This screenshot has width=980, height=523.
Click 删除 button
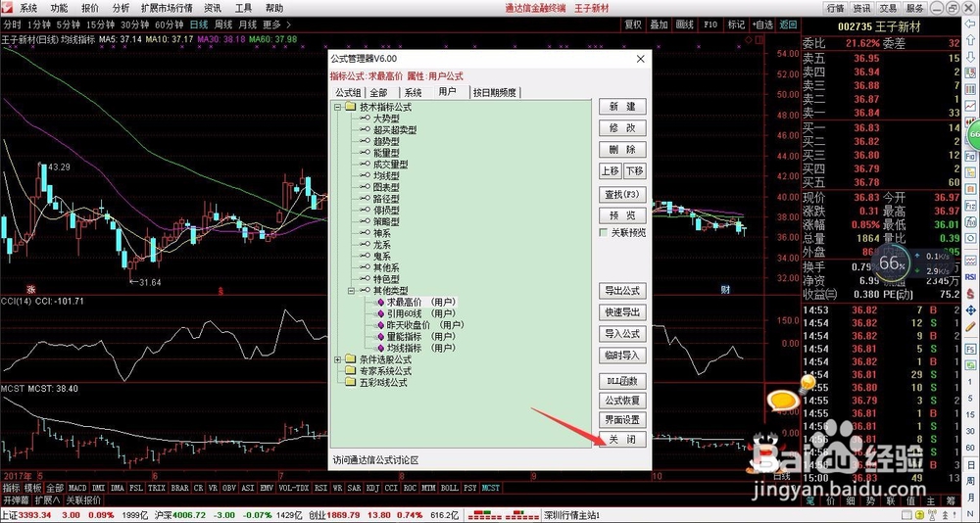[x=622, y=150]
